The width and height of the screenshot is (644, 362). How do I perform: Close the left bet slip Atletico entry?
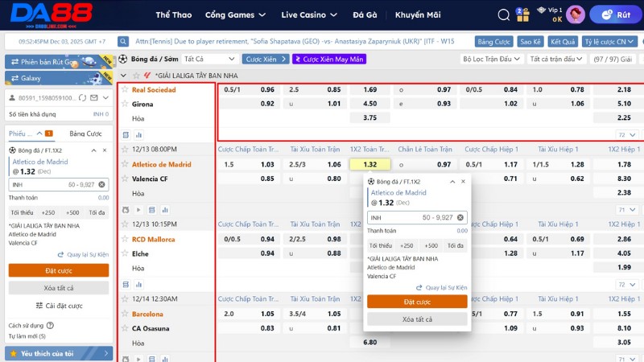click(105, 150)
